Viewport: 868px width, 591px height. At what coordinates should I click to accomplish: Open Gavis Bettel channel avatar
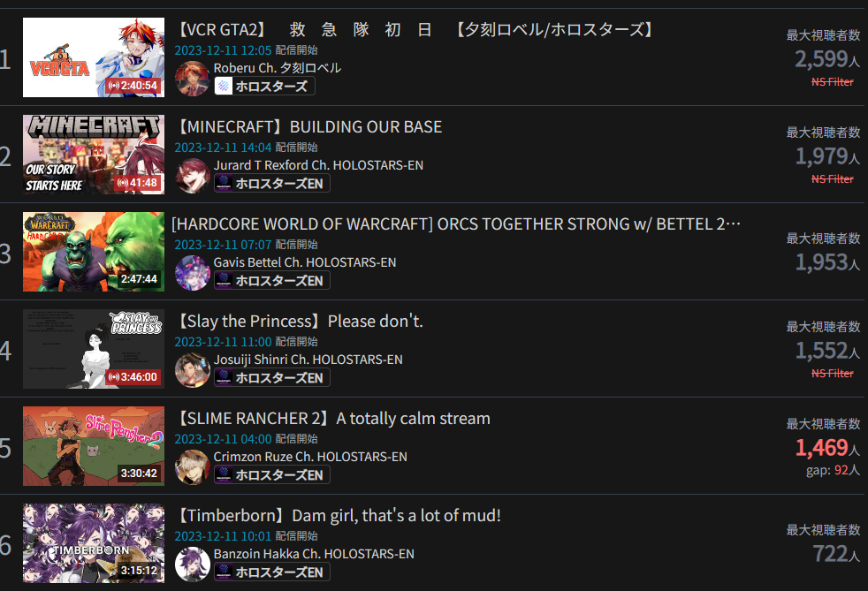[x=192, y=273]
